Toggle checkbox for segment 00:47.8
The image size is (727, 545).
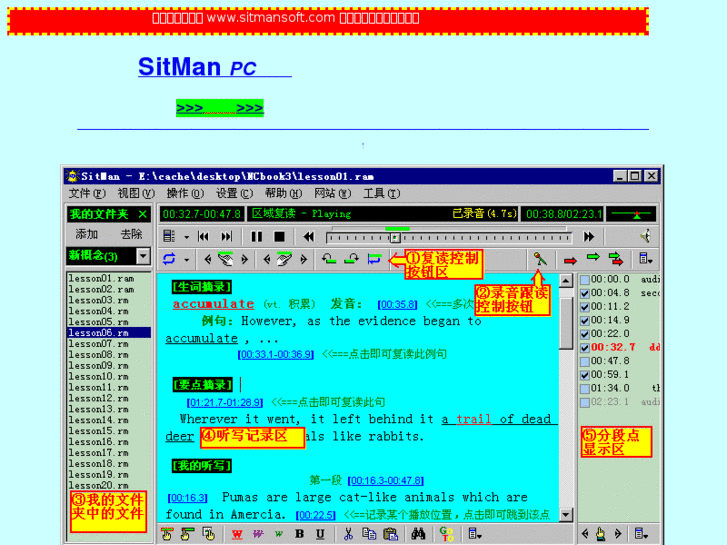point(585,361)
